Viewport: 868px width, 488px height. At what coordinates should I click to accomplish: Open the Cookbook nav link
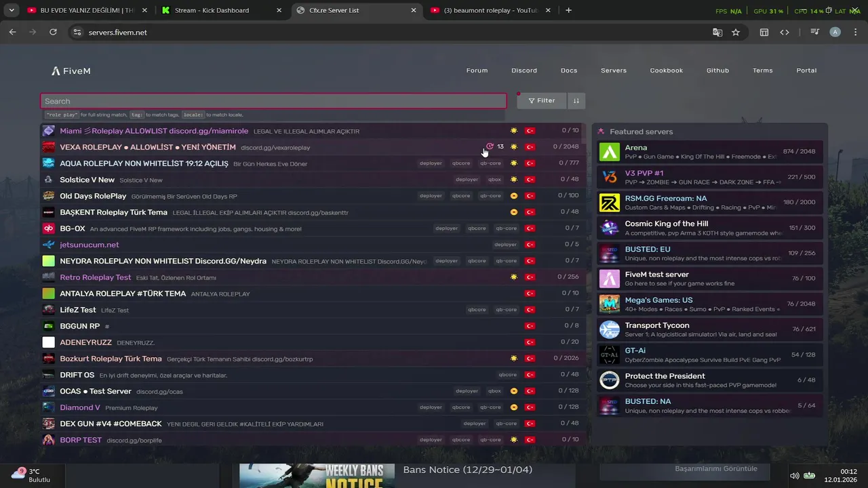tap(667, 70)
